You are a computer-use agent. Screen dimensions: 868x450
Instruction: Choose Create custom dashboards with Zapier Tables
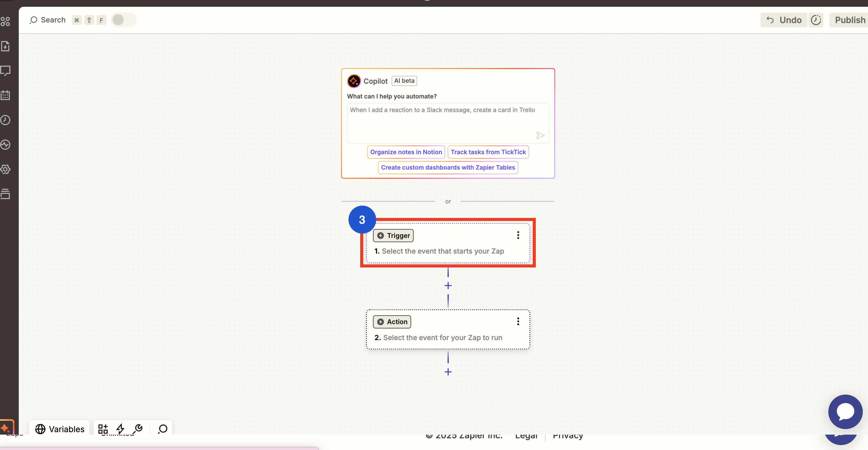click(448, 167)
